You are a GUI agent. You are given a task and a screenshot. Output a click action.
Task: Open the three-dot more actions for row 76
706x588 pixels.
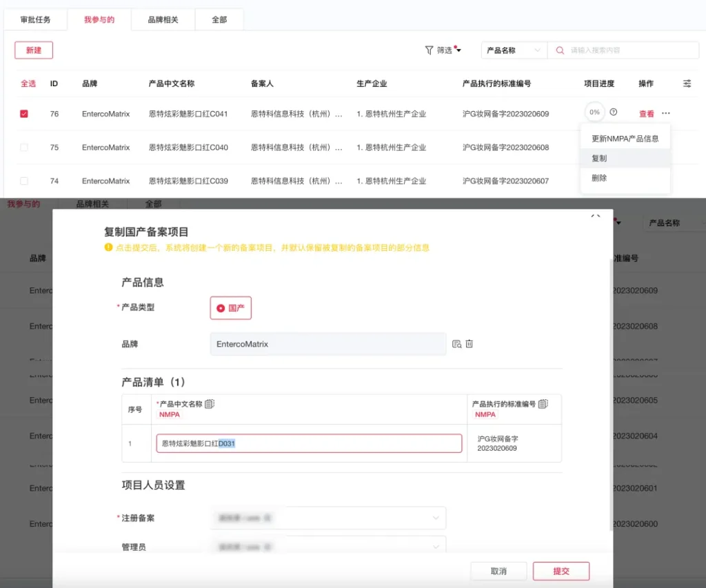[665, 113]
